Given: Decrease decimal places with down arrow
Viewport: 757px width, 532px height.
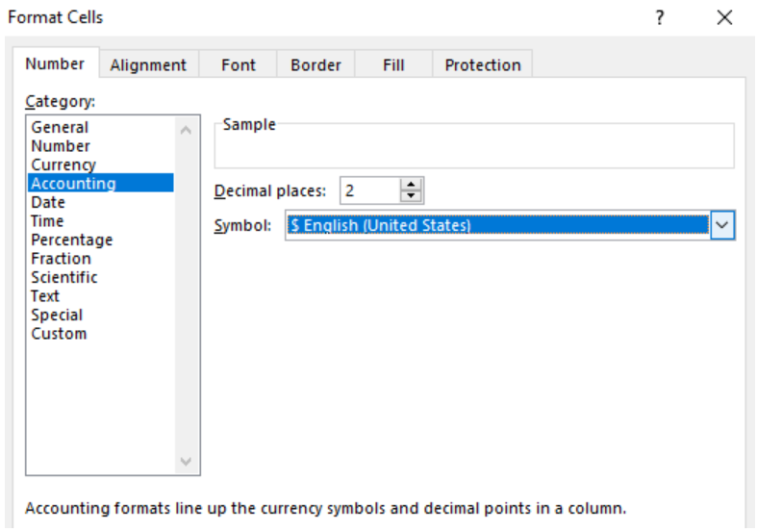Looking at the screenshot, I should coord(411,195).
